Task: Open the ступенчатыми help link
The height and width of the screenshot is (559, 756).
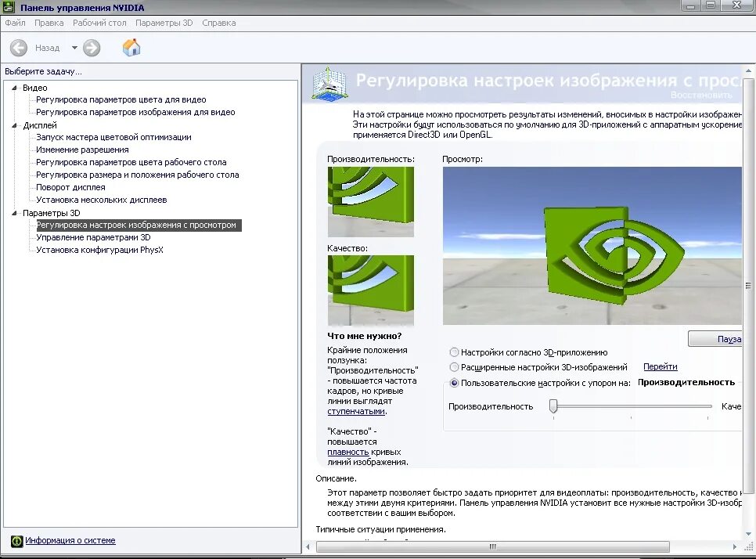Action: (x=356, y=411)
